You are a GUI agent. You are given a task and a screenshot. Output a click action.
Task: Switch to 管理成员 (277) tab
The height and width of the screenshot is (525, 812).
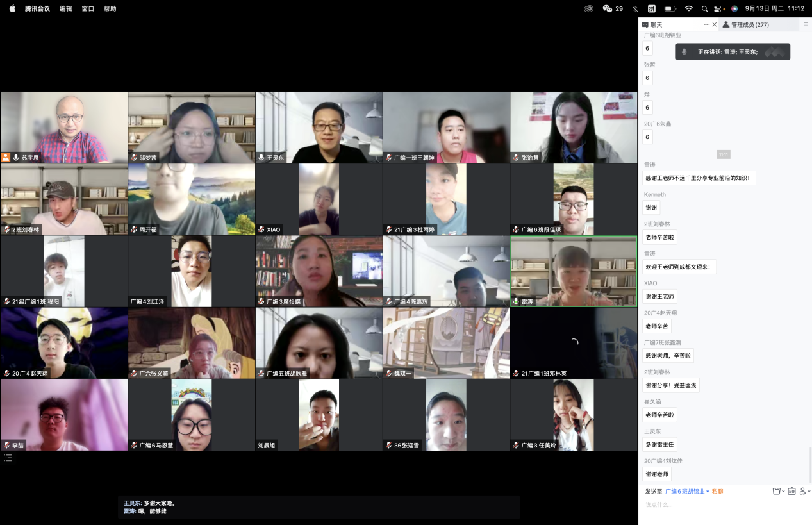pos(745,24)
